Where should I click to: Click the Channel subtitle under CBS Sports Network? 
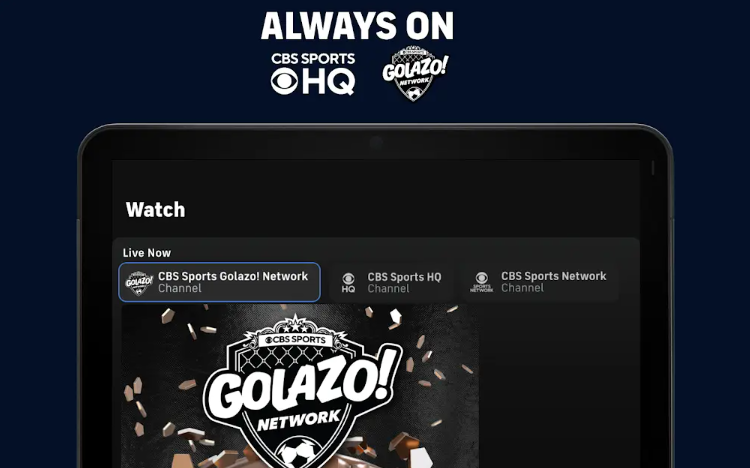tap(522, 288)
